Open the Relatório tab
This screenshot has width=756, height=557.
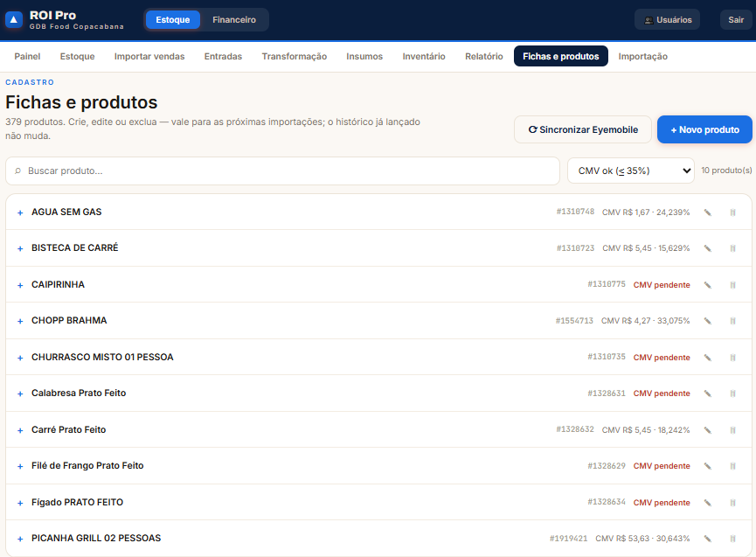coord(483,57)
